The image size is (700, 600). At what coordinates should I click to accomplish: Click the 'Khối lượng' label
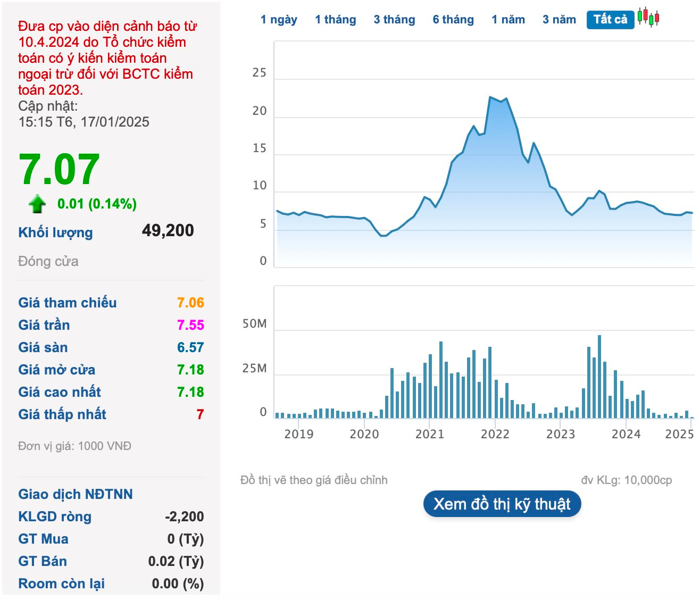[55, 232]
